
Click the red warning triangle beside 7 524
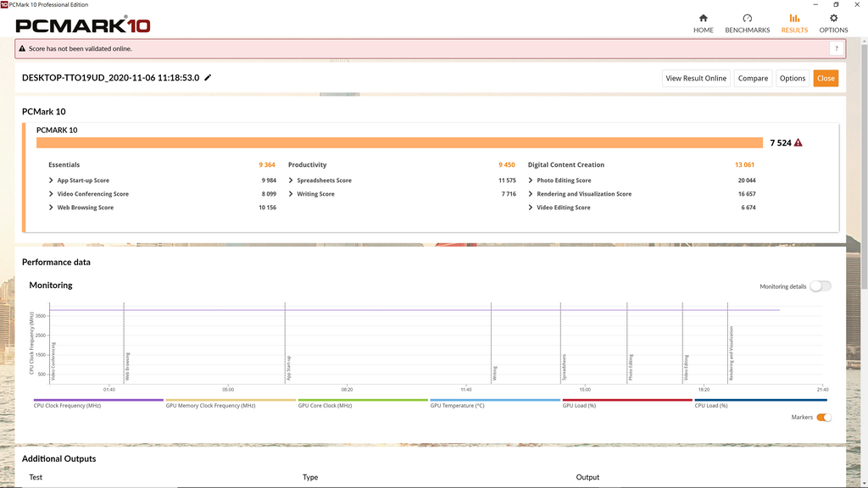coord(798,143)
